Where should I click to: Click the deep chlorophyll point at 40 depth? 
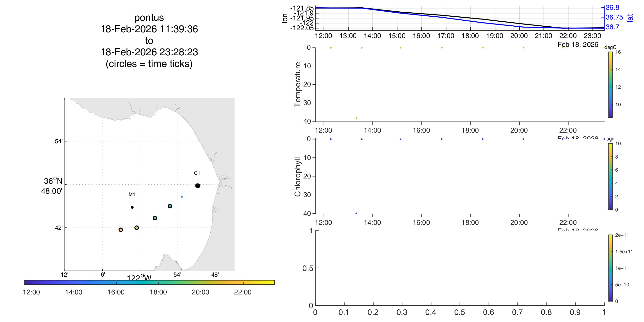(x=356, y=213)
